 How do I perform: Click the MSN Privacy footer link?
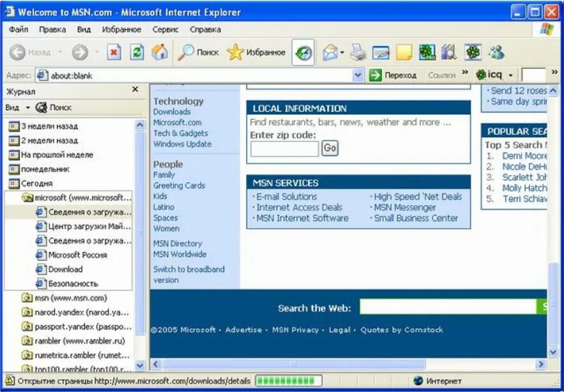[x=295, y=330]
